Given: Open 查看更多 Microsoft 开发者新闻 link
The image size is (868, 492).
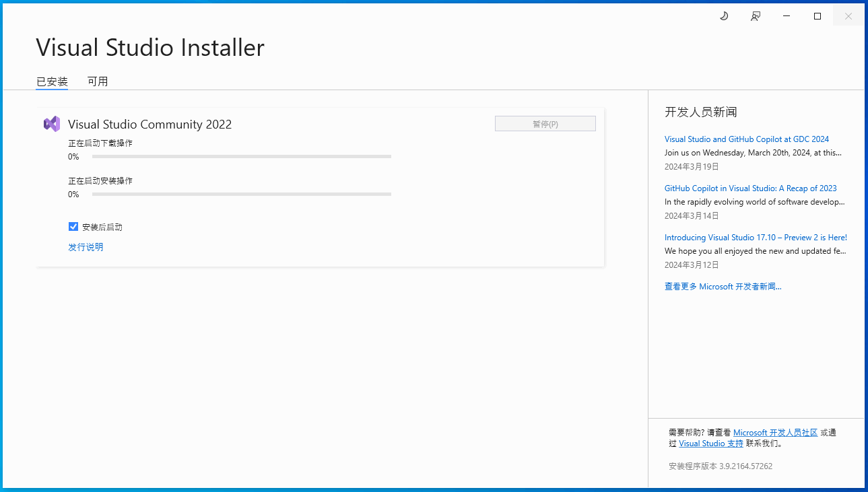Looking at the screenshot, I should click(x=723, y=287).
